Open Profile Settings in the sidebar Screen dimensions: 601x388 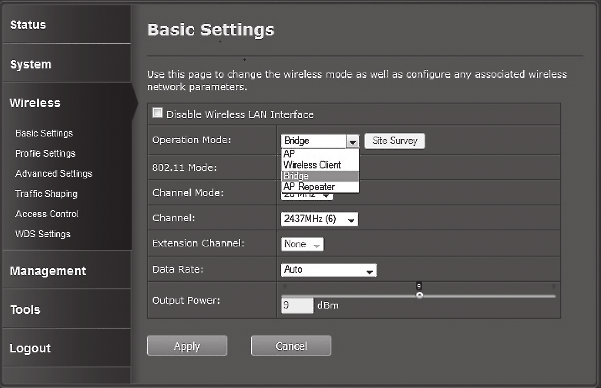[45, 153]
